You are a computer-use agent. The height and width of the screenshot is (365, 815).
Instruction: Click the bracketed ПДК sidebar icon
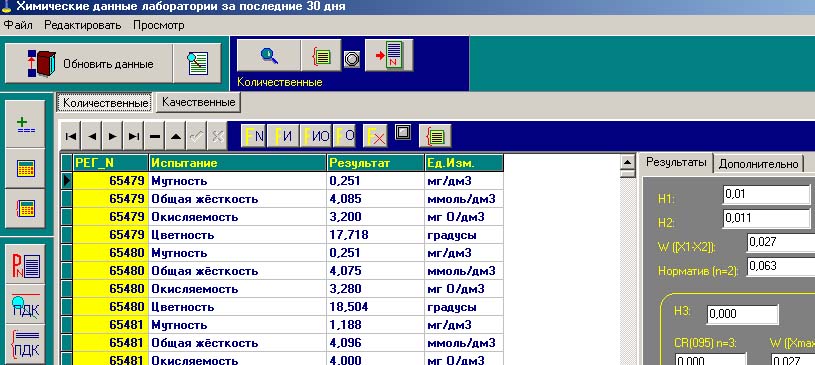tap(25, 345)
